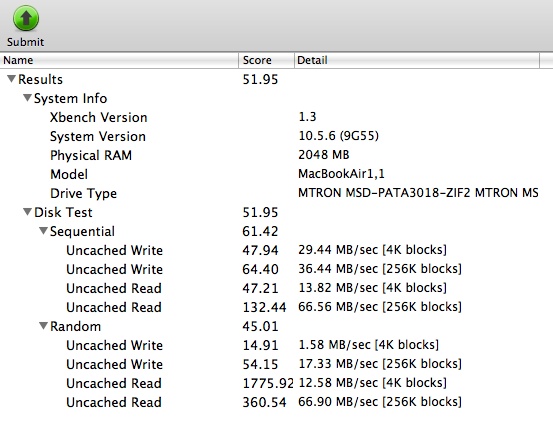Screen dimensions: 553x424
Task: Click the Random score 45.01
Action: pyautogui.click(x=260, y=326)
